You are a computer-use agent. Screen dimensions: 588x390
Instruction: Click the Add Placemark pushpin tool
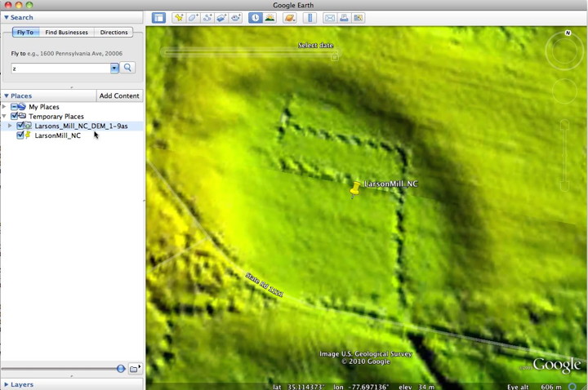click(177, 17)
